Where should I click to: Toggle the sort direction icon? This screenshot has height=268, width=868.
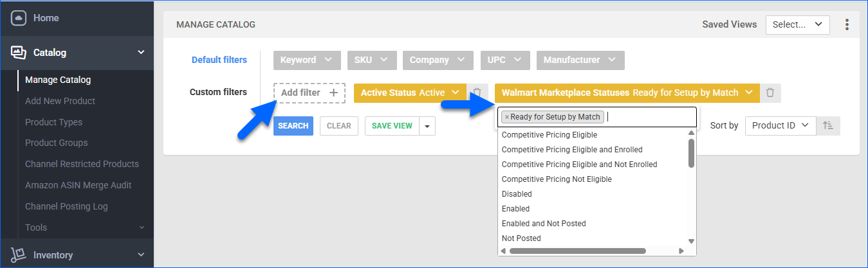[x=828, y=126]
